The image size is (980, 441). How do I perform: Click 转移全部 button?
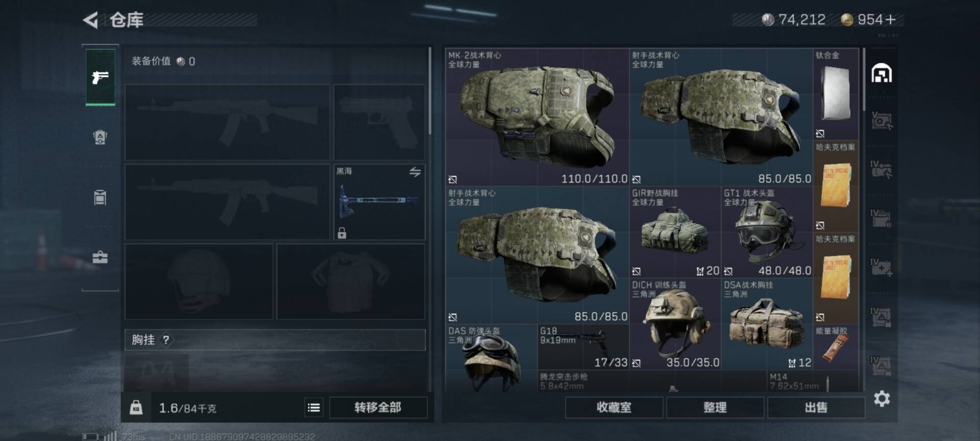378,407
